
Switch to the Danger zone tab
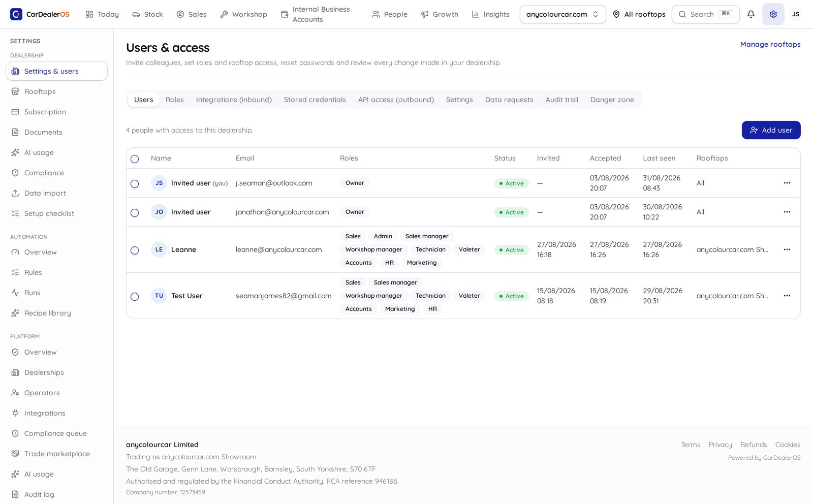612,100
